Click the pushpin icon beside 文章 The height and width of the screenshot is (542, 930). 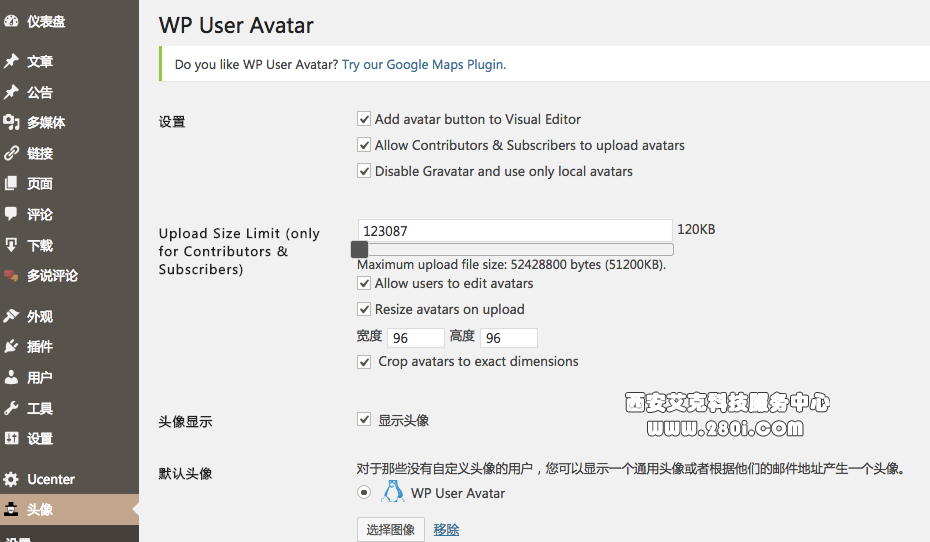point(11,60)
